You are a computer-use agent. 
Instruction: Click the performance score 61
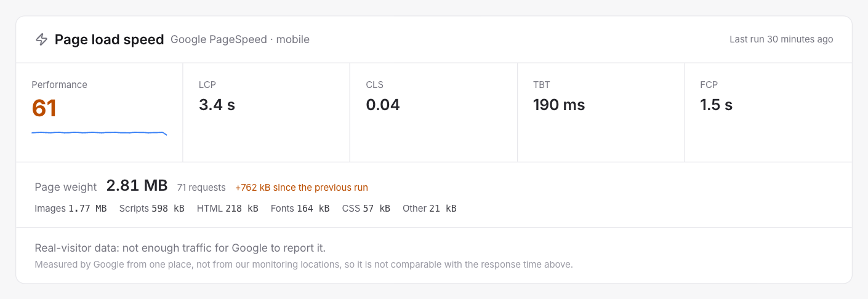pyautogui.click(x=44, y=108)
